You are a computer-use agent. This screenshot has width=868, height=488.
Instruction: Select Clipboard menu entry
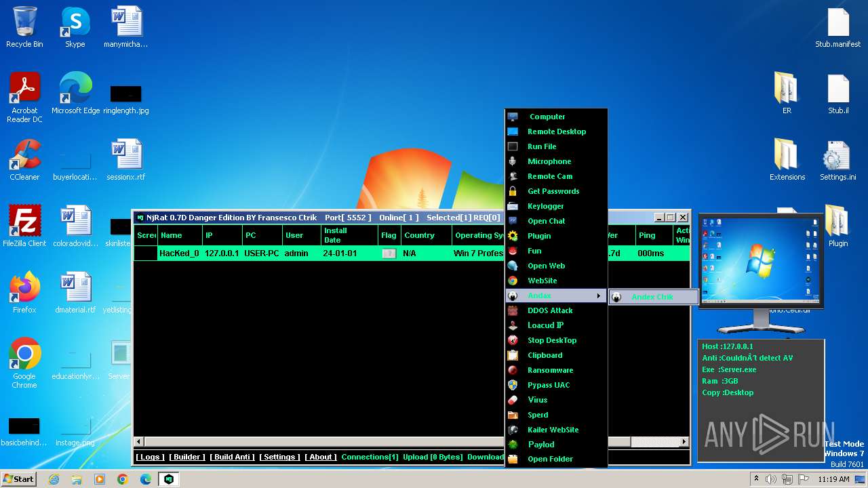tap(556, 355)
